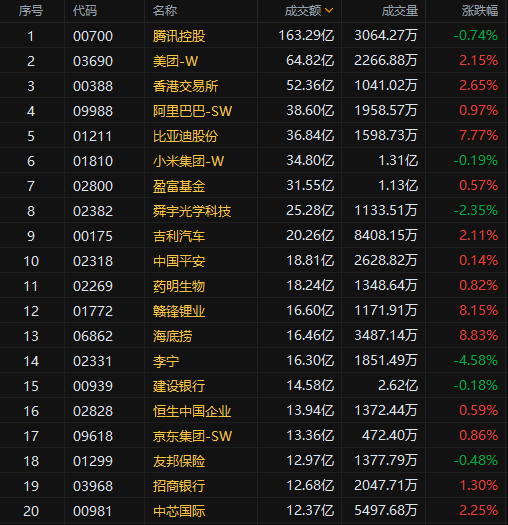Open 恒生中国企业 entry
The image size is (508, 525).
[x=192, y=411]
